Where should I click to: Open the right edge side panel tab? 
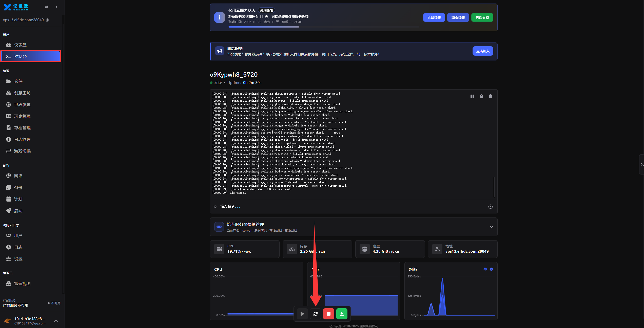click(x=642, y=164)
